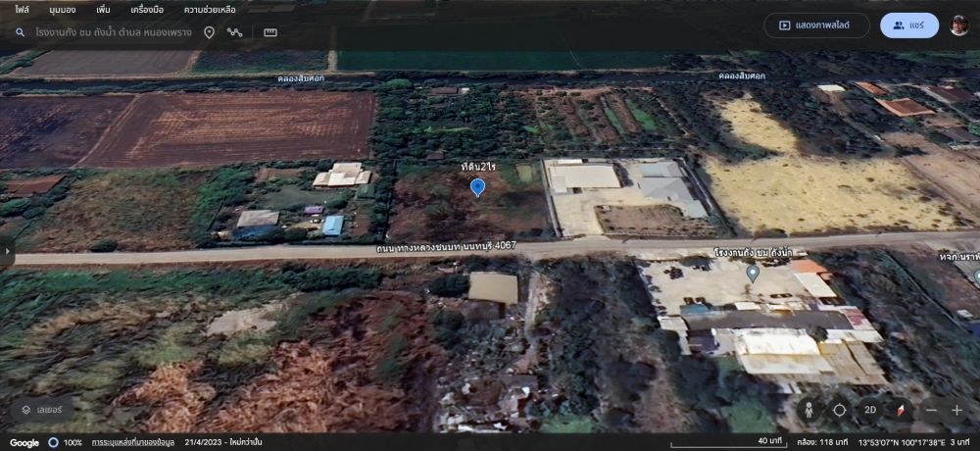Viewport: 980px width, 451px height.
Task: Open the เลเยอร์ layers panel
Action: (42, 410)
